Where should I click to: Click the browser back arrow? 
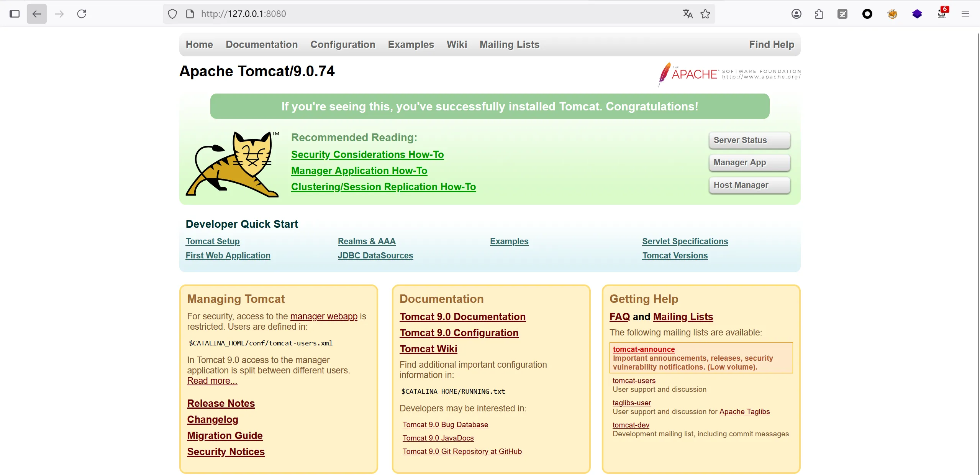coord(37,14)
